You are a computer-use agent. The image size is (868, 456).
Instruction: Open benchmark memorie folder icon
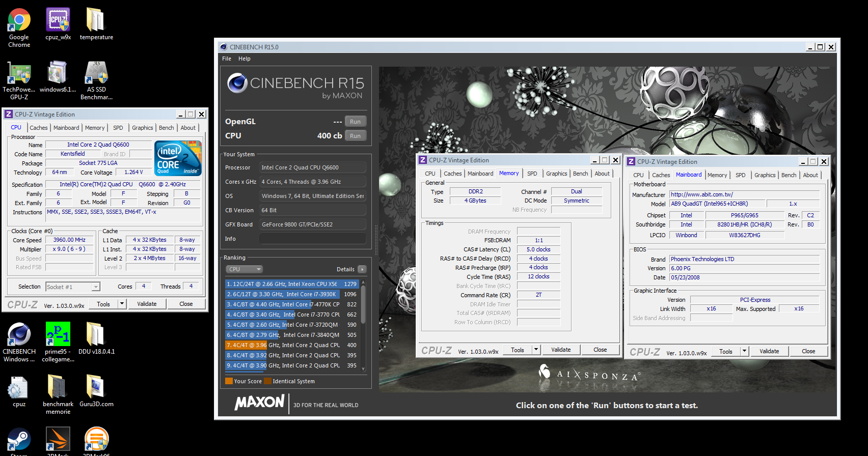click(x=58, y=395)
